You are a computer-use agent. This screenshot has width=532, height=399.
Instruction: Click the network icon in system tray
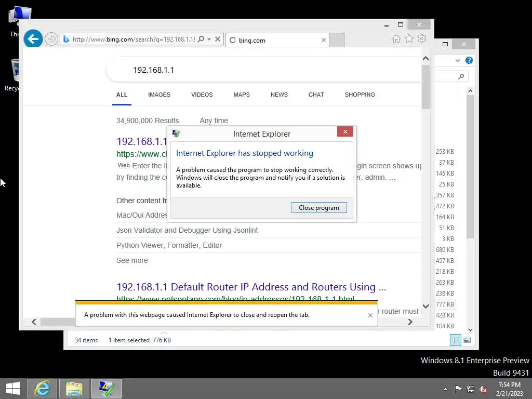tap(471, 389)
